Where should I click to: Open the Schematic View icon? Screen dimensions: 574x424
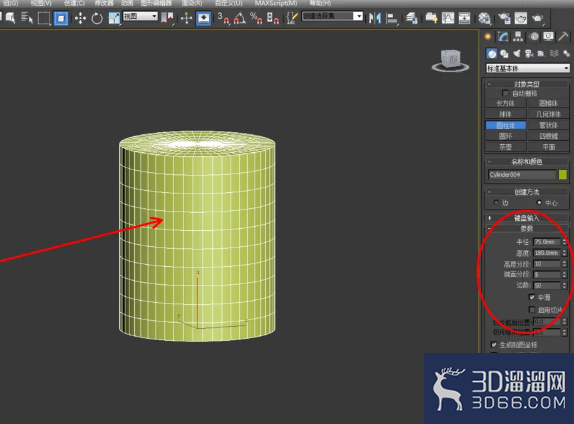(464, 18)
